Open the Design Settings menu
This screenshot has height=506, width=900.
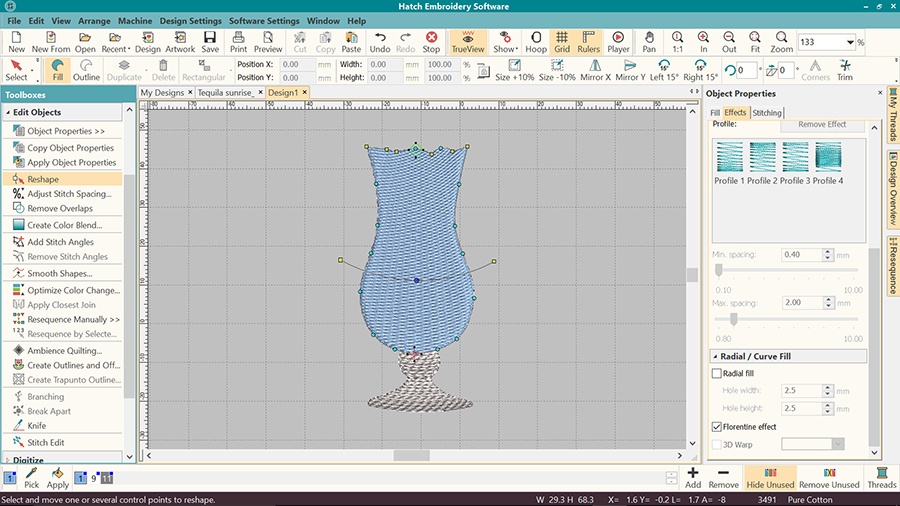pyautogui.click(x=190, y=20)
